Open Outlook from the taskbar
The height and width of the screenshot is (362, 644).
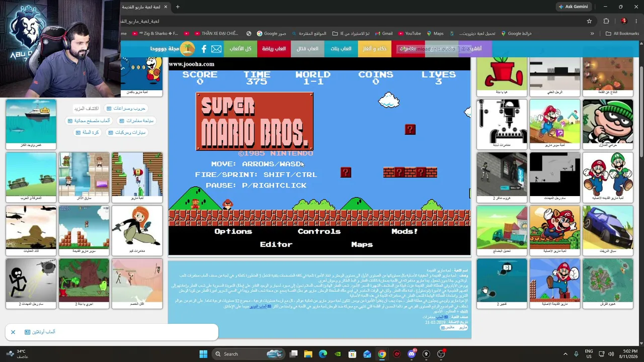click(x=367, y=354)
